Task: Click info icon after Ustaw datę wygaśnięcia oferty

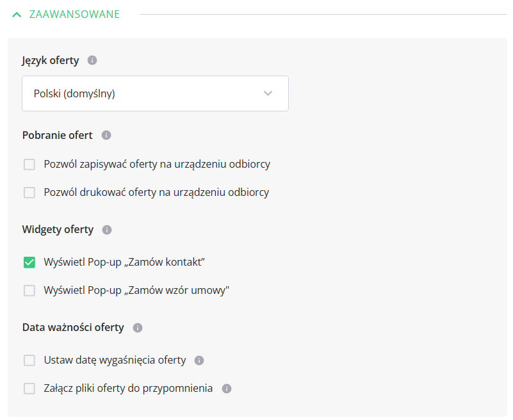Action: pos(199,360)
